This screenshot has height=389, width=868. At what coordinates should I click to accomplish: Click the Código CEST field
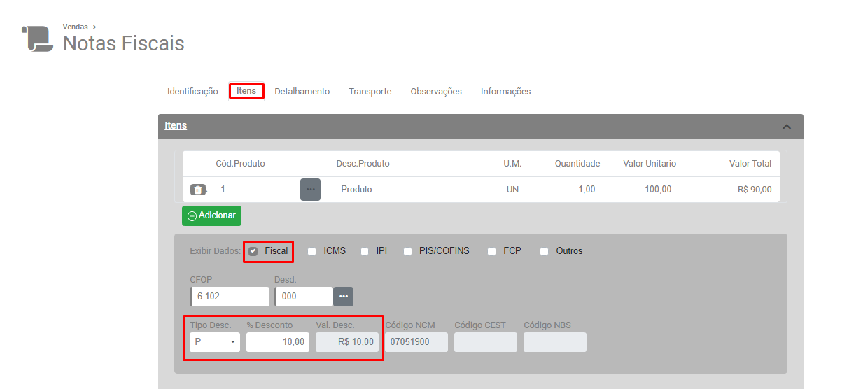486,342
